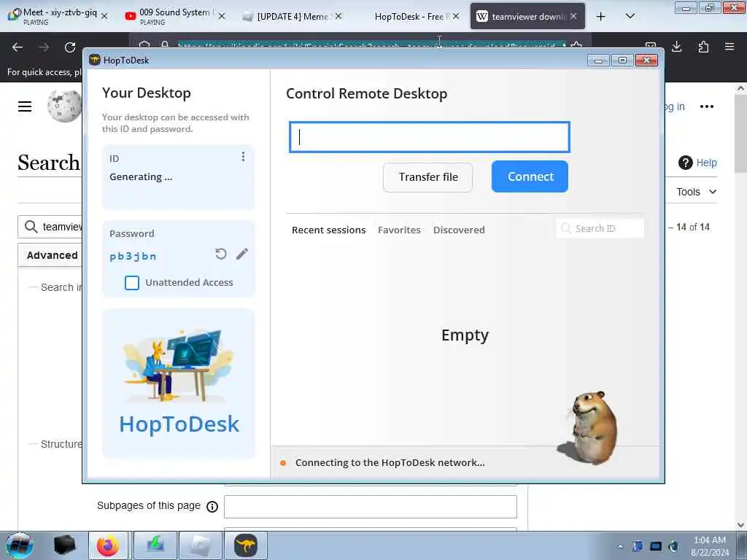747x560 pixels.
Task: Click the Subpages of this page field
Action: (370, 507)
